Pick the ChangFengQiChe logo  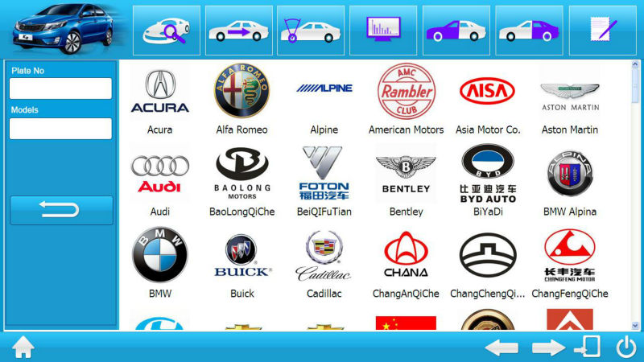[x=570, y=255]
